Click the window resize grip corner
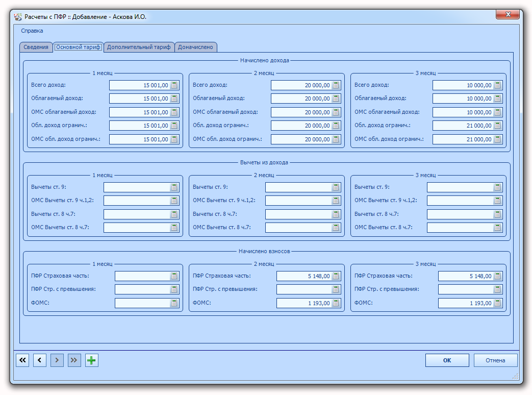The image size is (532, 395). point(515,376)
